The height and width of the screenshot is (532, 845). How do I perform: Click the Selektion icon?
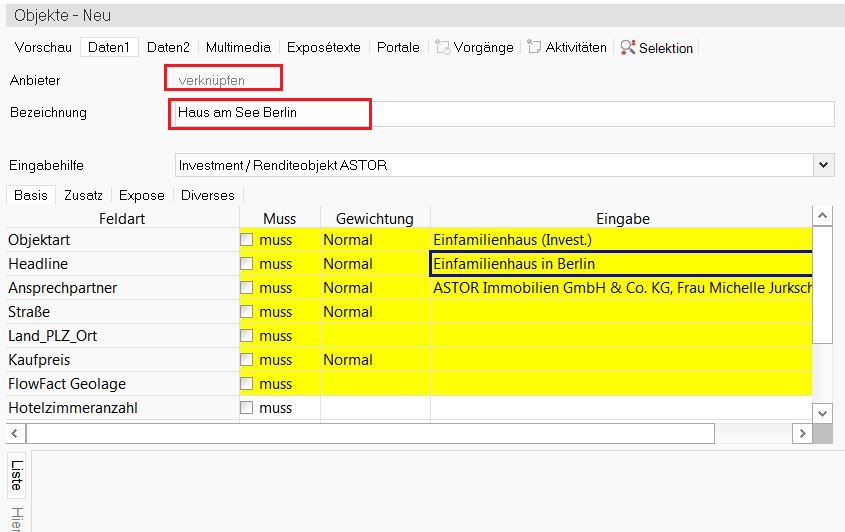click(x=627, y=47)
